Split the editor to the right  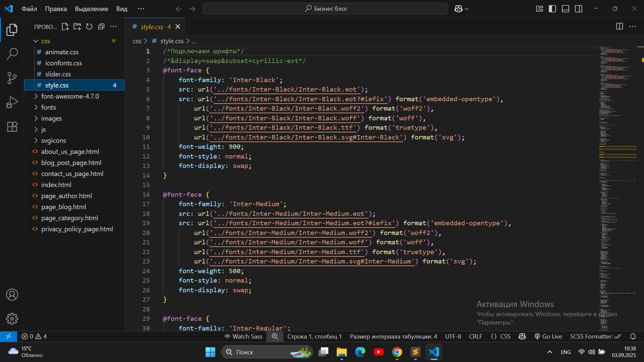click(x=620, y=26)
